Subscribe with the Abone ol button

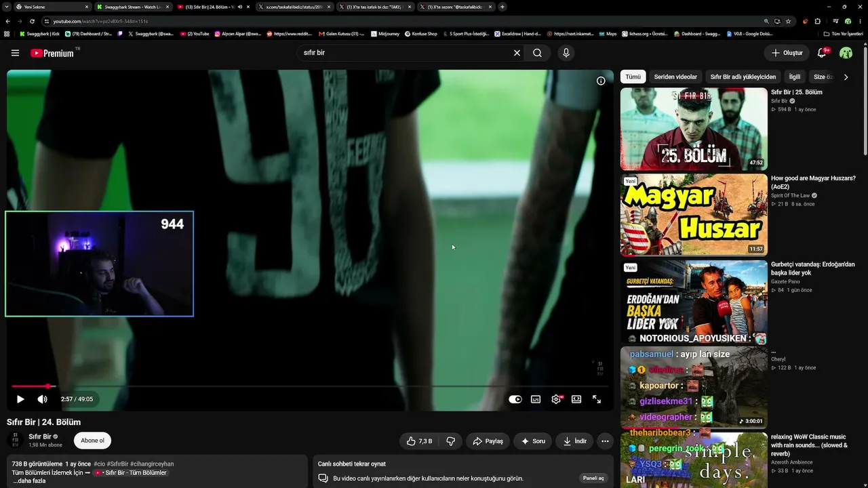(x=92, y=441)
